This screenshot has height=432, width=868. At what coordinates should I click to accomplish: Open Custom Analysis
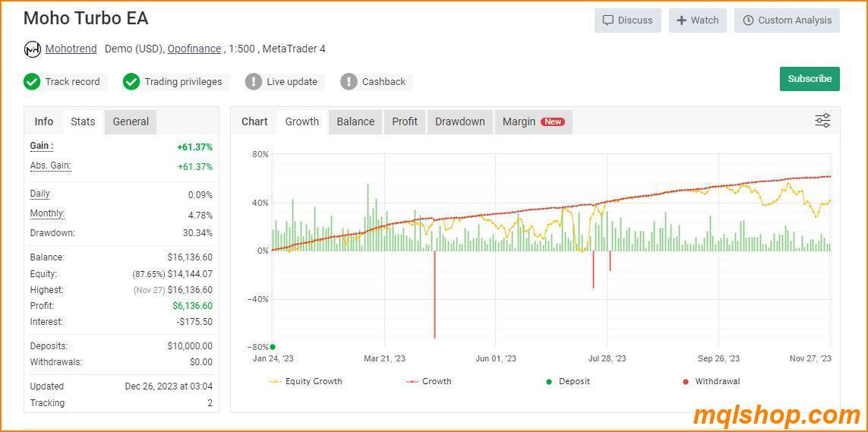coord(787,20)
